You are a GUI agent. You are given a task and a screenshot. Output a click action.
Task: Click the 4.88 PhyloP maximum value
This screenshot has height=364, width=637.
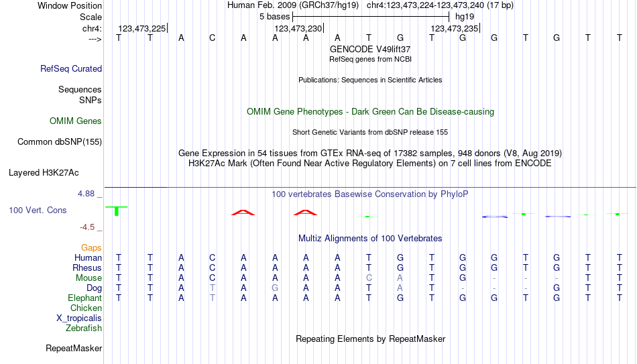pos(86,194)
